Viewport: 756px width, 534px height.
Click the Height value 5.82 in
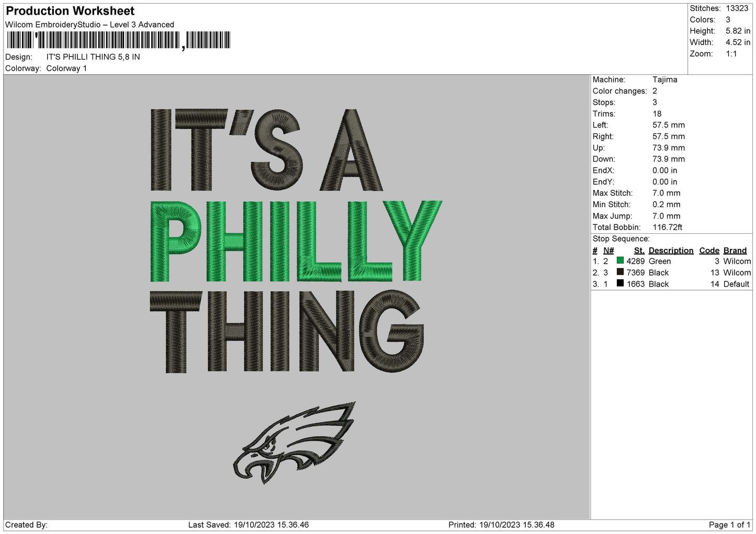[738, 31]
